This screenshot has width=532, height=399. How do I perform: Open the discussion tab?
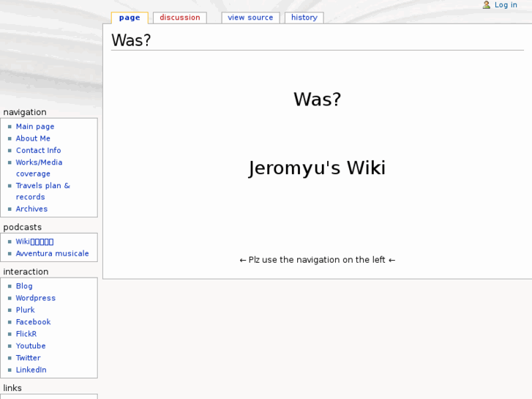[x=180, y=18]
